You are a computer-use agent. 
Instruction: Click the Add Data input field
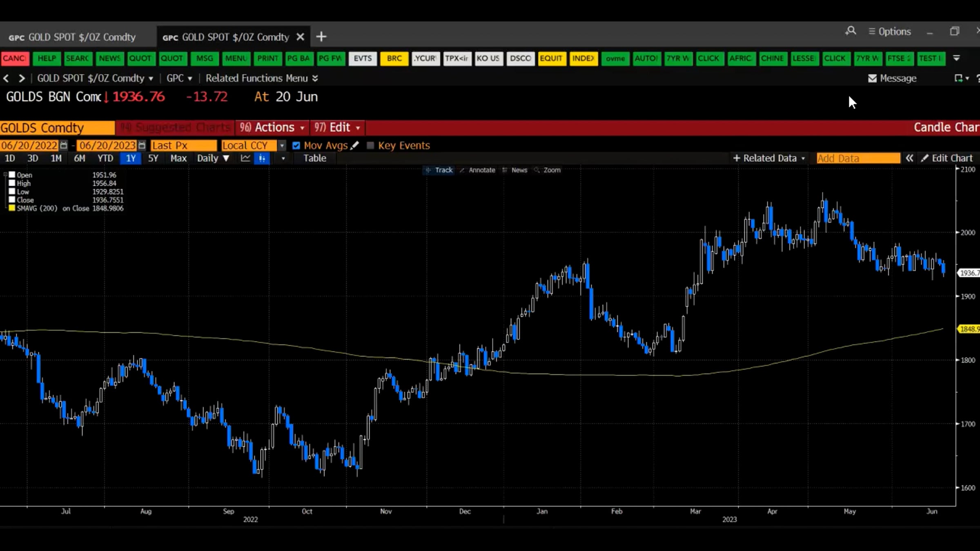858,158
